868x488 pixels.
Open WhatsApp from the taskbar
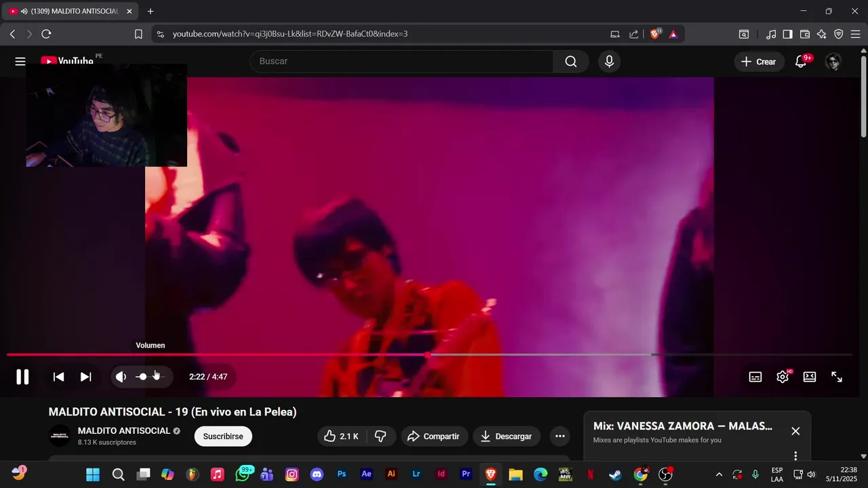tap(243, 474)
